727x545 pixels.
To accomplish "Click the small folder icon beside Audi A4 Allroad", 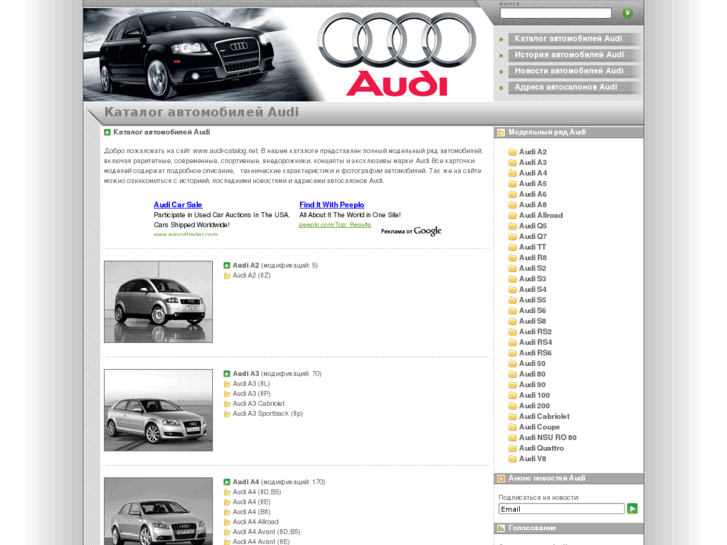I will coord(227,522).
